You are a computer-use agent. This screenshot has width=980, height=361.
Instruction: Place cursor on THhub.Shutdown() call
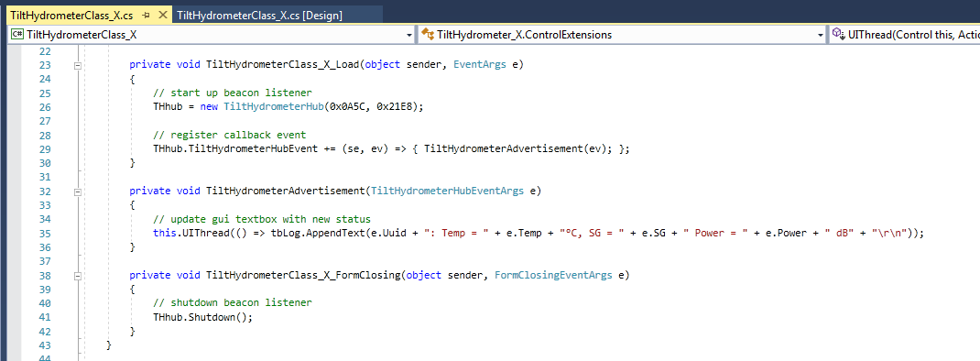pyautogui.click(x=202, y=317)
